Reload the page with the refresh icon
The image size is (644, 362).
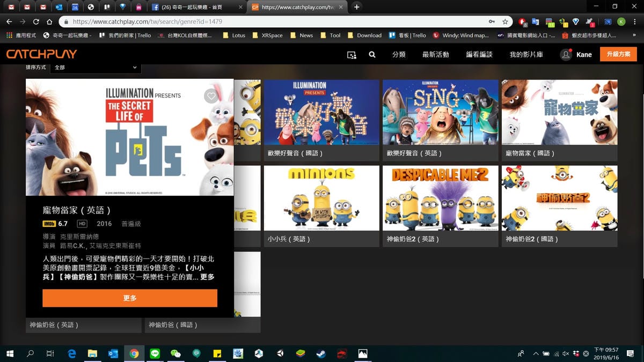pos(36,22)
